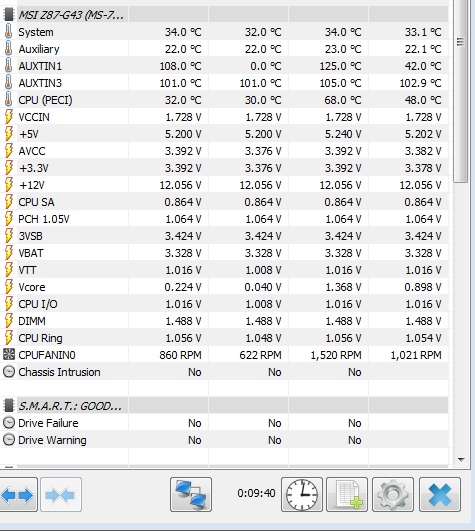
Task: Click the AUXTIN1 thermometer icon
Action: click(x=8, y=66)
